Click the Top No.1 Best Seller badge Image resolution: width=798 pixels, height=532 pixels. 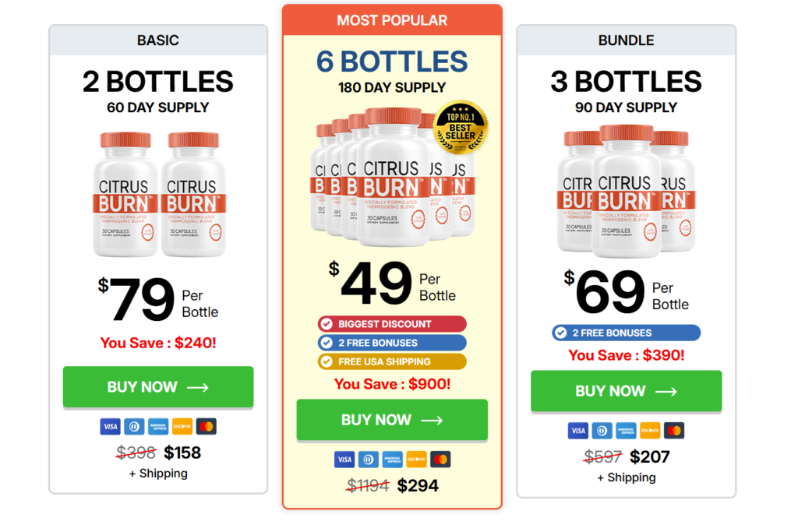(x=458, y=127)
